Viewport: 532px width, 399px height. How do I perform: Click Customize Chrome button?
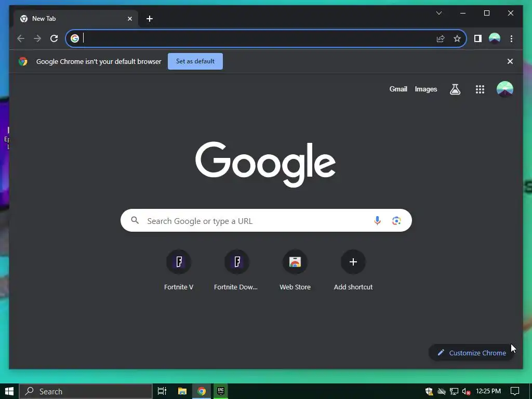click(471, 353)
